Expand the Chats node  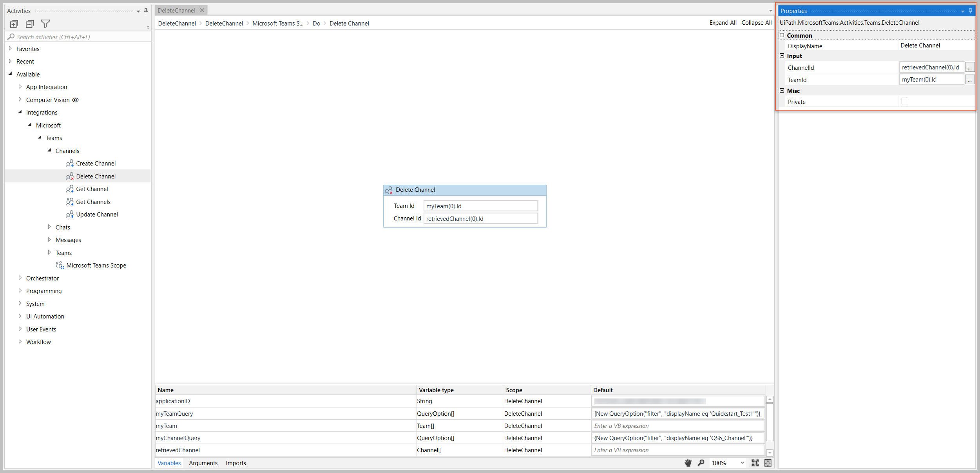(50, 227)
